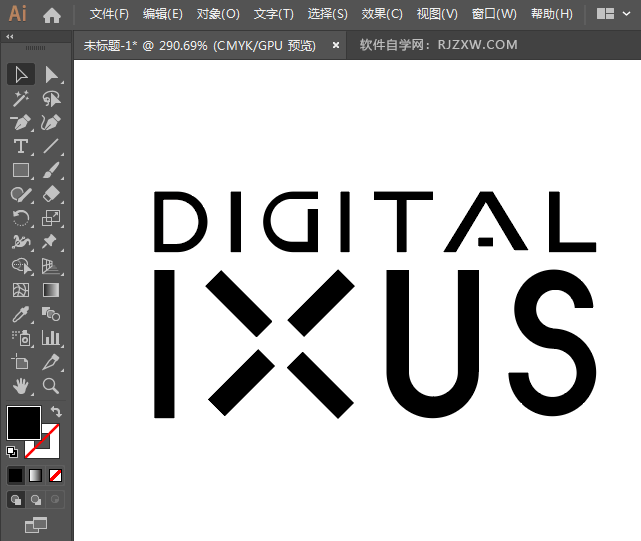This screenshot has height=541, width=641.
Task: Apply solid Color mode button
Action: tap(16, 475)
